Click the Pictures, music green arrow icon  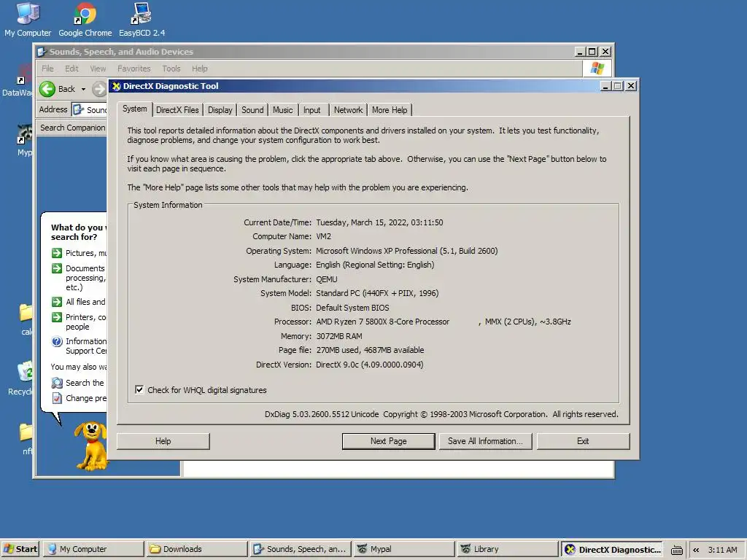click(x=57, y=253)
